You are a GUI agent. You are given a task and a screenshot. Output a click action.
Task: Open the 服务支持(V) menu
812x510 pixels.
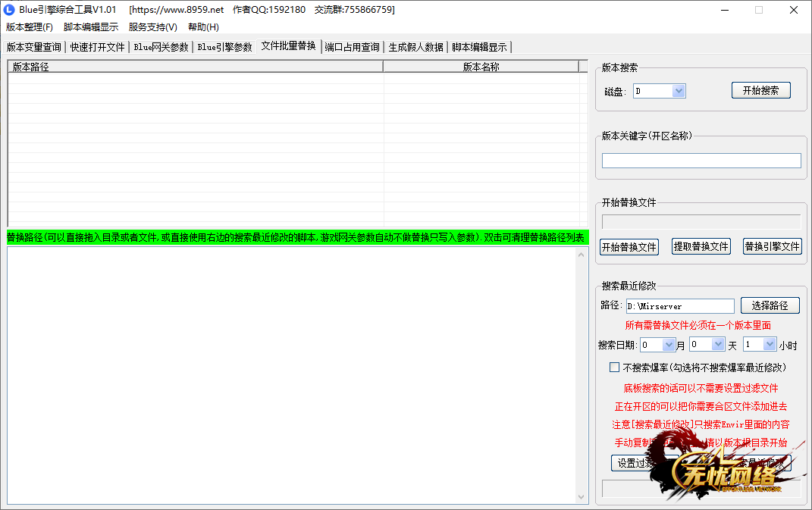(x=152, y=27)
